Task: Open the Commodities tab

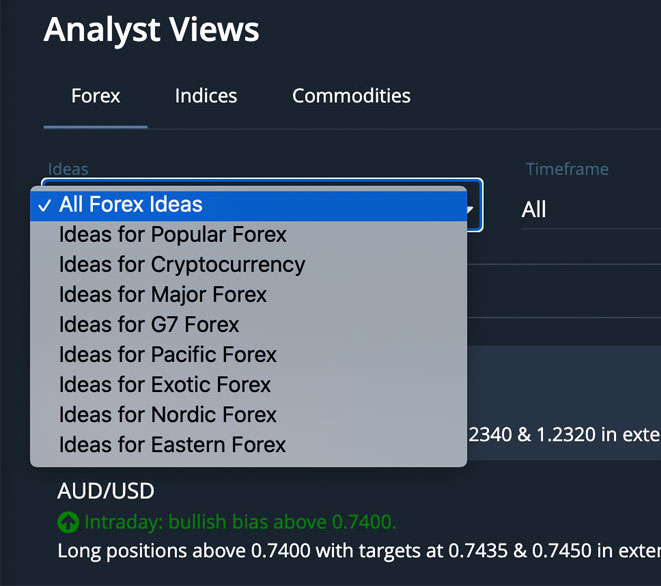Action: point(351,96)
